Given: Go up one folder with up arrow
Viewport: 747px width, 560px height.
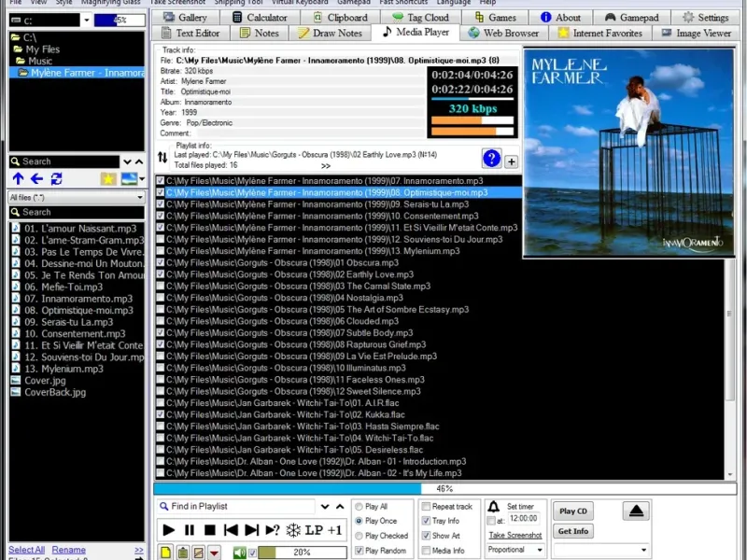Looking at the screenshot, I should point(18,178).
